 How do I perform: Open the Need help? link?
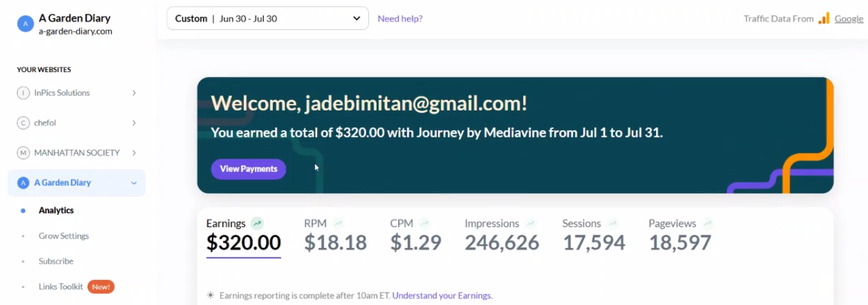(x=400, y=18)
